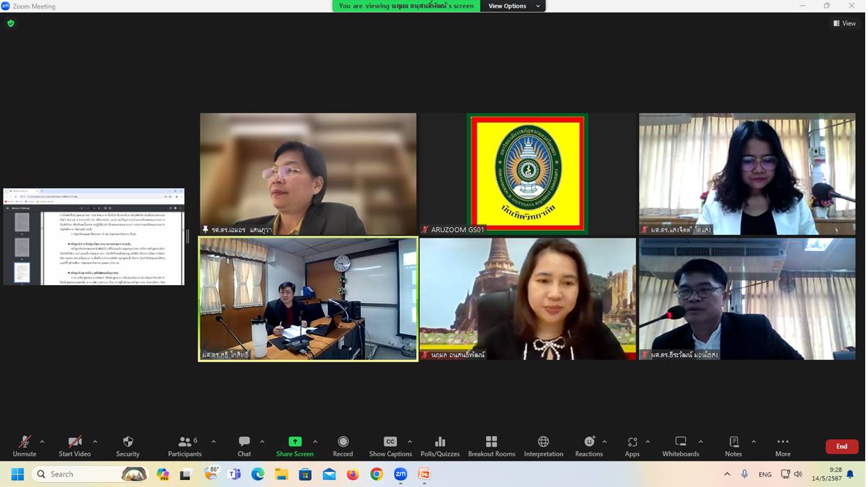Switch the ENG input language
Screen dimensions: 868x487
(x=765, y=474)
